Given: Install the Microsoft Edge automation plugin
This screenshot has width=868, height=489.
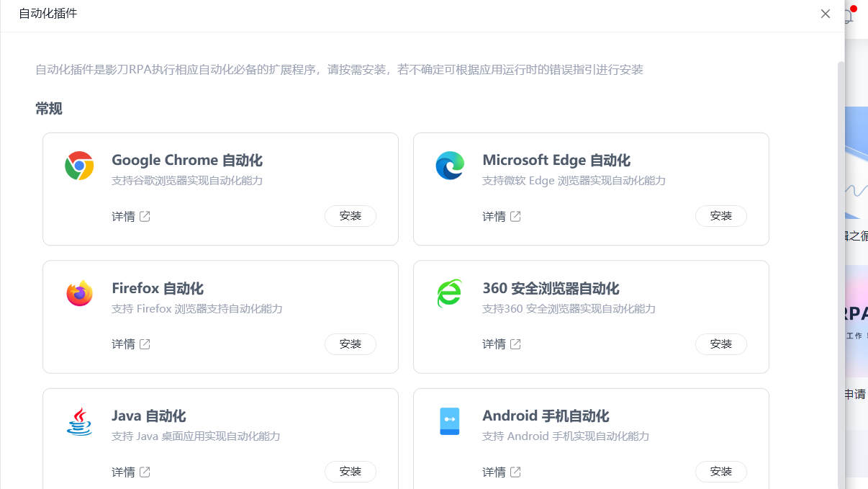Looking at the screenshot, I should (720, 216).
